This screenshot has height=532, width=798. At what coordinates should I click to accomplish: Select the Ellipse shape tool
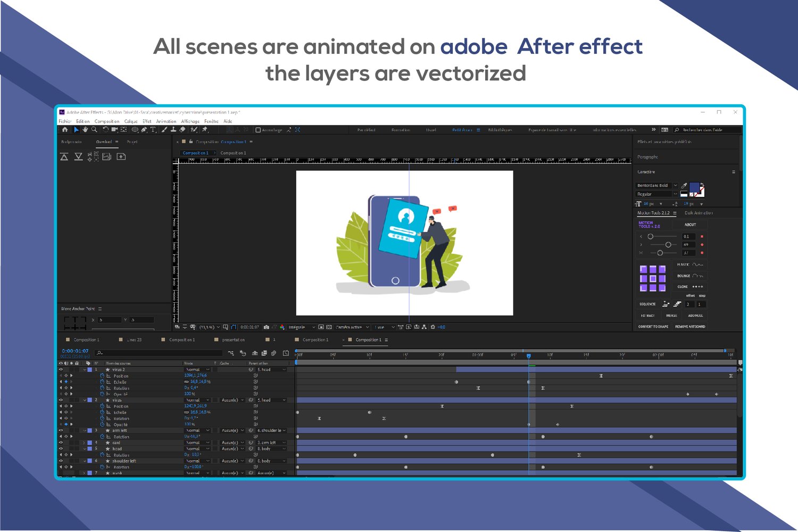click(135, 129)
